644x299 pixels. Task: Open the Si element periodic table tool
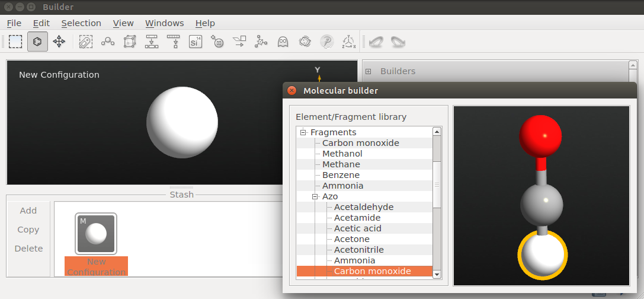click(x=196, y=42)
